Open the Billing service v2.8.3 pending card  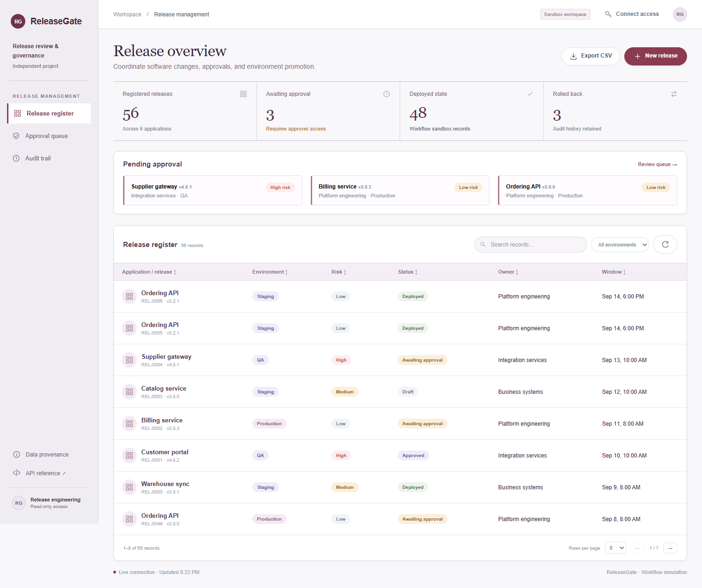pyautogui.click(x=400, y=190)
